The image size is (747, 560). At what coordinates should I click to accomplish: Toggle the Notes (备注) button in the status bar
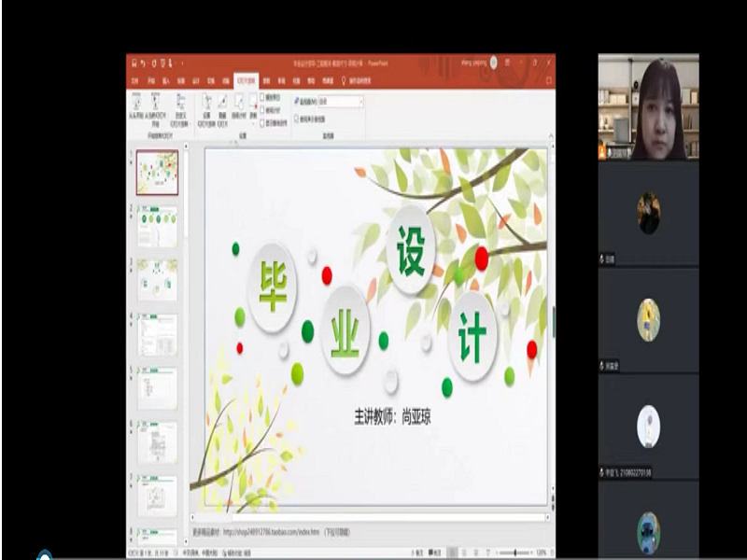tap(416, 553)
